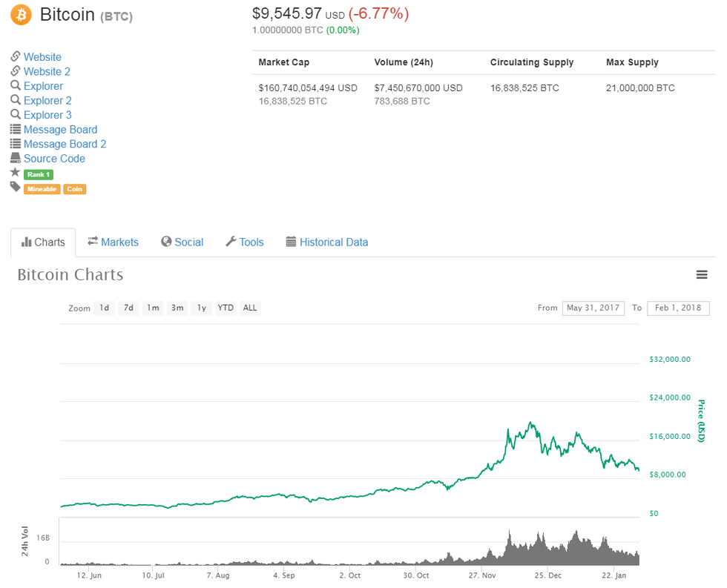Screen dimensions: 727x588
Task: Open the Explorer 3 link
Action: (47, 114)
